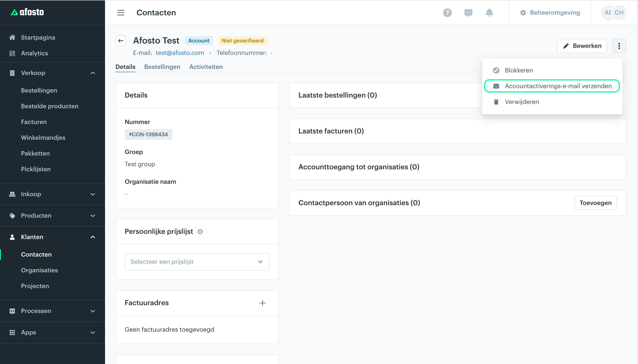Click the Account badge
This screenshot has width=638, height=364.
click(199, 41)
